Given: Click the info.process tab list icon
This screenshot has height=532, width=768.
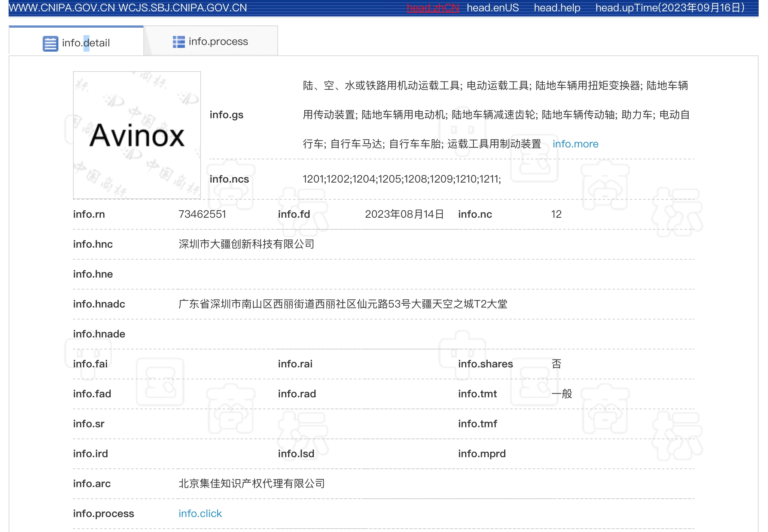Looking at the screenshot, I should click(x=179, y=42).
